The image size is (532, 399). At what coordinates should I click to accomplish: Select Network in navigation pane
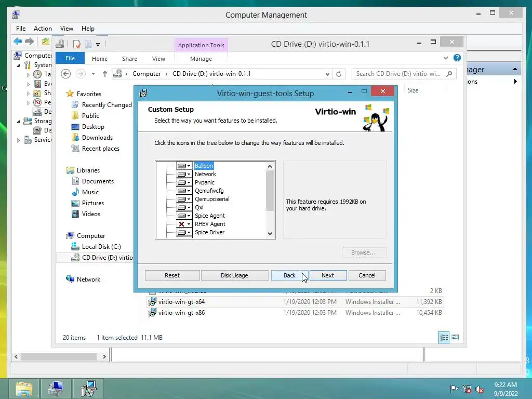tap(83, 279)
